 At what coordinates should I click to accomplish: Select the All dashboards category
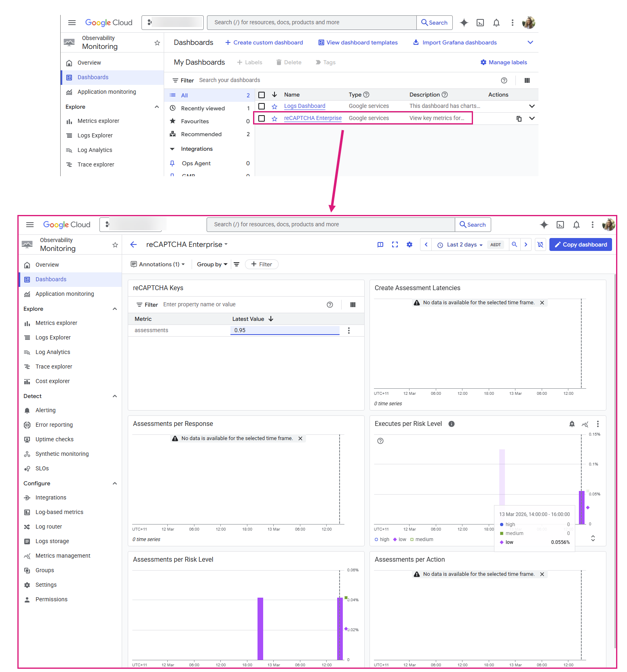pos(209,95)
